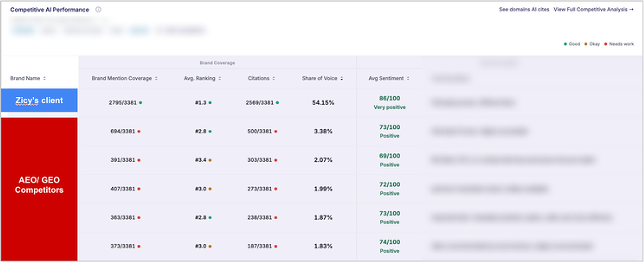
Task: Click the 694/3381 brand mention value
Action: coord(123,131)
